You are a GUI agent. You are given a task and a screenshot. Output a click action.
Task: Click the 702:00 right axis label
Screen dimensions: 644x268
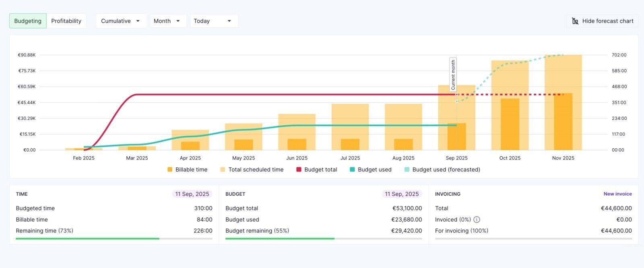click(619, 55)
